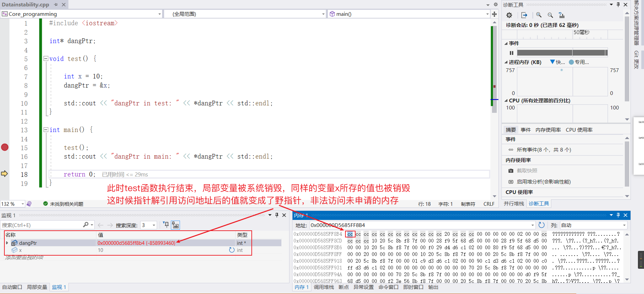This screenshot has height=294, width=644.
Task: Open the reset view chart icon
Action: coord(561,15)
